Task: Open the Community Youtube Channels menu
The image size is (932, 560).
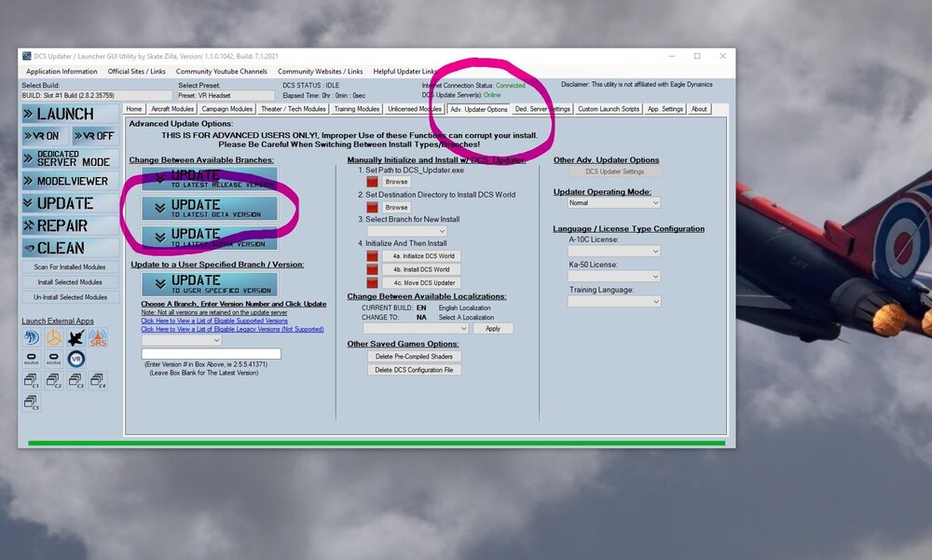Action: pos(221,72)
